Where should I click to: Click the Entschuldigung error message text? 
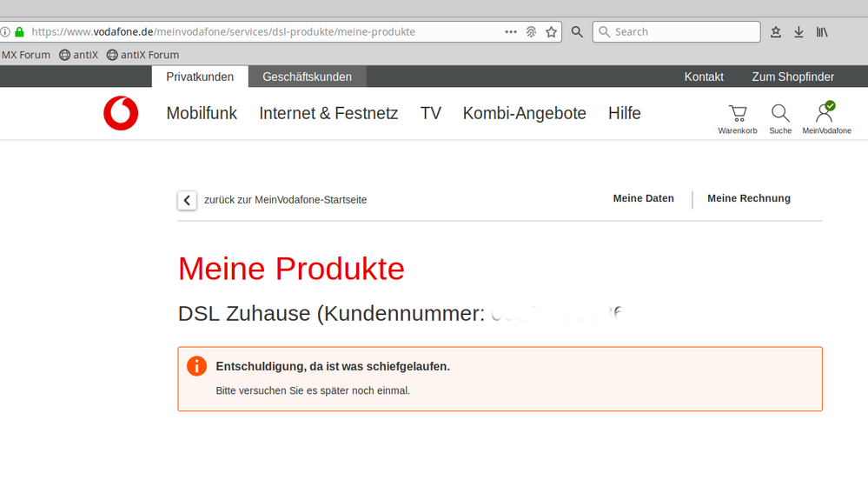(x=333, y=366)
